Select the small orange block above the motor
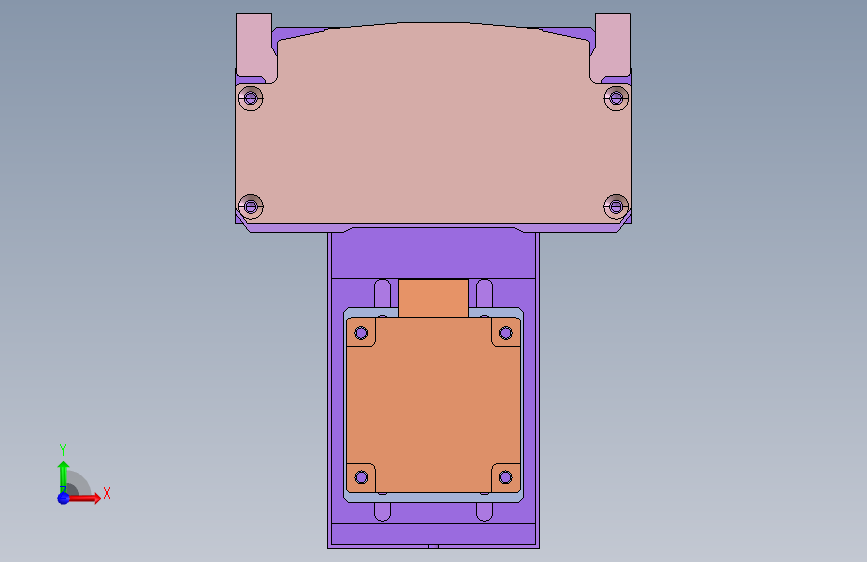The image size is (867, 562). pyautogui.click(x=433, y=298)
